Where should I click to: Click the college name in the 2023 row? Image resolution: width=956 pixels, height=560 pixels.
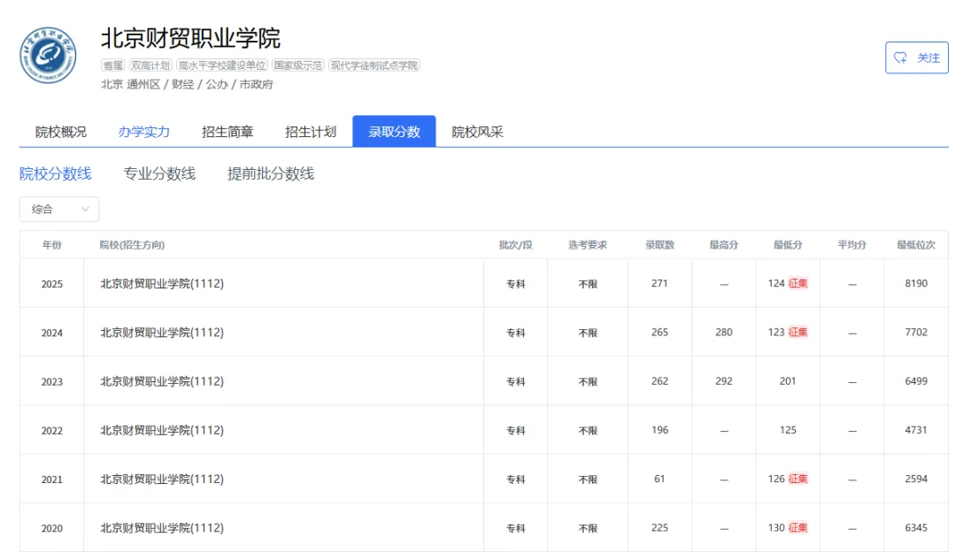coord(162,380)
